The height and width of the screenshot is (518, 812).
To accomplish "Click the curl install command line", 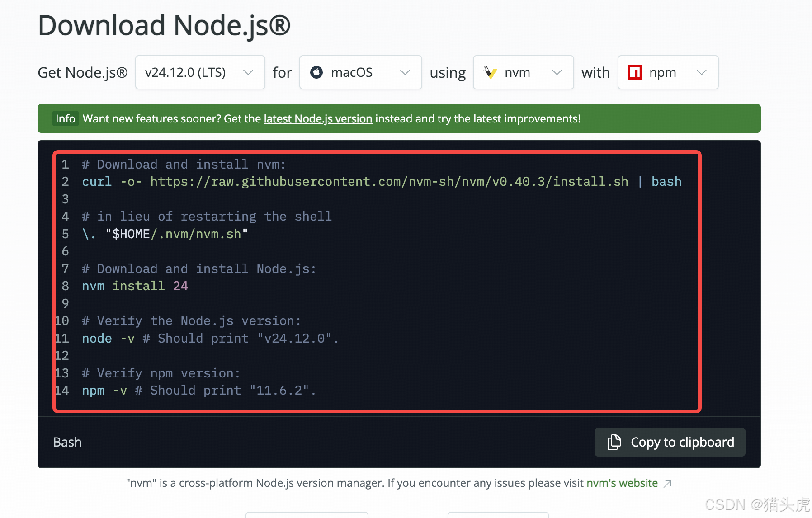I will [x=382, y=182].
